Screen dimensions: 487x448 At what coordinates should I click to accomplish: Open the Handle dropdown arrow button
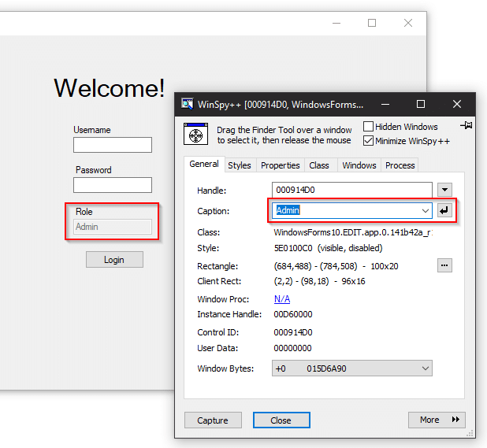coord(444,190)
